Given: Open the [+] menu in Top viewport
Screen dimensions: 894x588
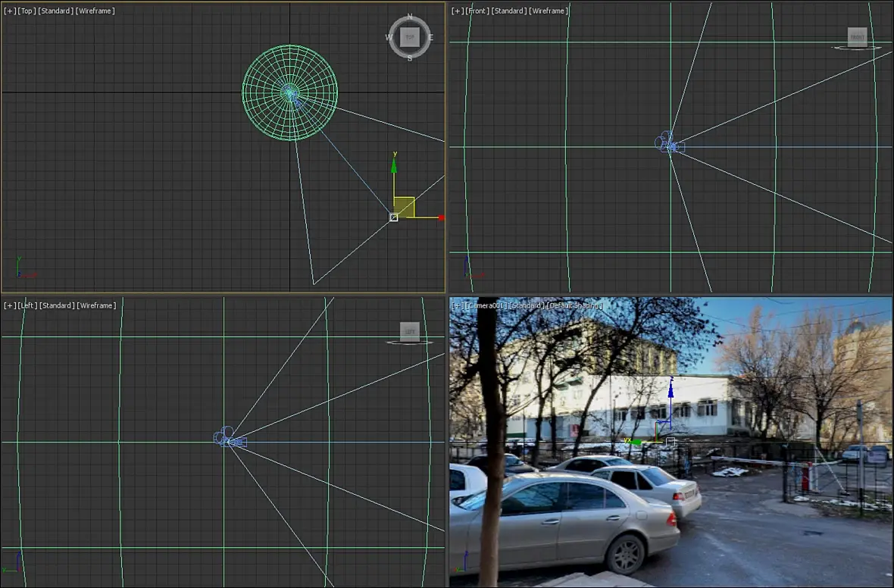Looking at the screenshot, I should click(10, 11).
